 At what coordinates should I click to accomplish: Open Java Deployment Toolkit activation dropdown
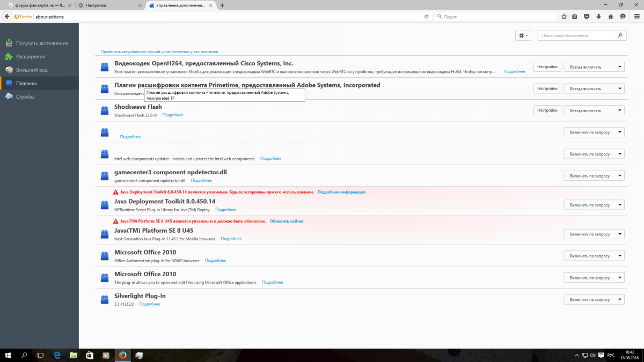point(594,205)
